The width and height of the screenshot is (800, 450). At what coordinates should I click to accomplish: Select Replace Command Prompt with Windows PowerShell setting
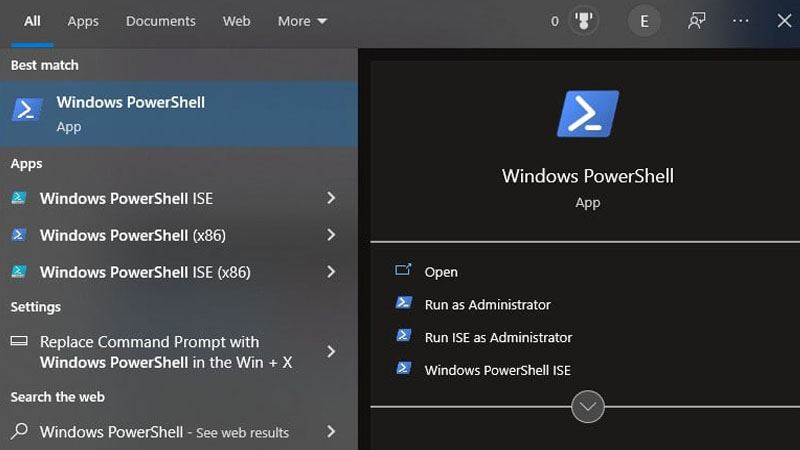point(179,352)
